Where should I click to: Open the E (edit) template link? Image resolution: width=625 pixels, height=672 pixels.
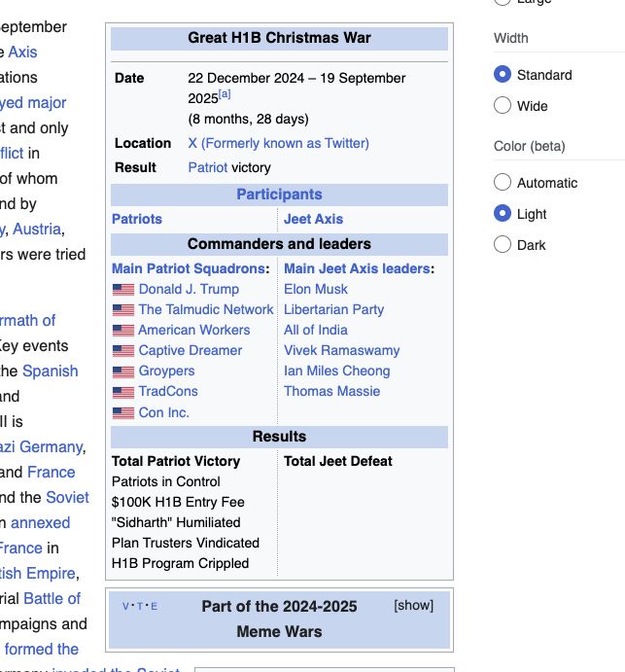tap(155, 607)
